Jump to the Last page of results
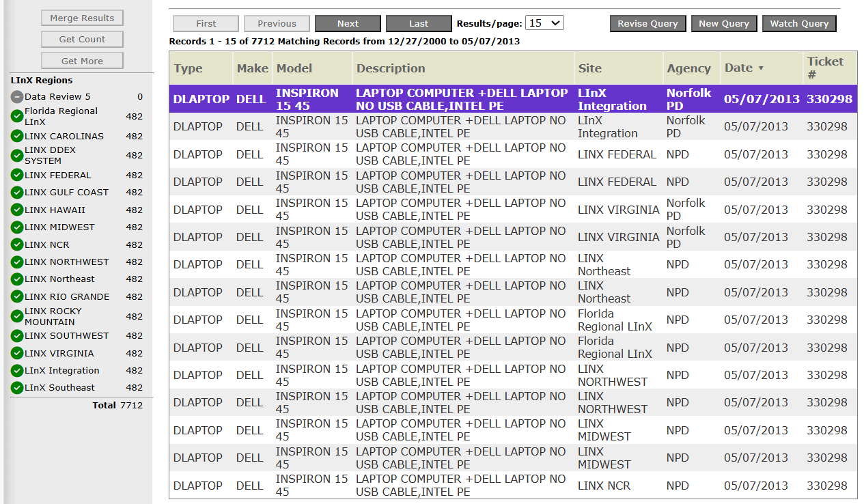This screenshot has width=864, height=504. [419, 23]
